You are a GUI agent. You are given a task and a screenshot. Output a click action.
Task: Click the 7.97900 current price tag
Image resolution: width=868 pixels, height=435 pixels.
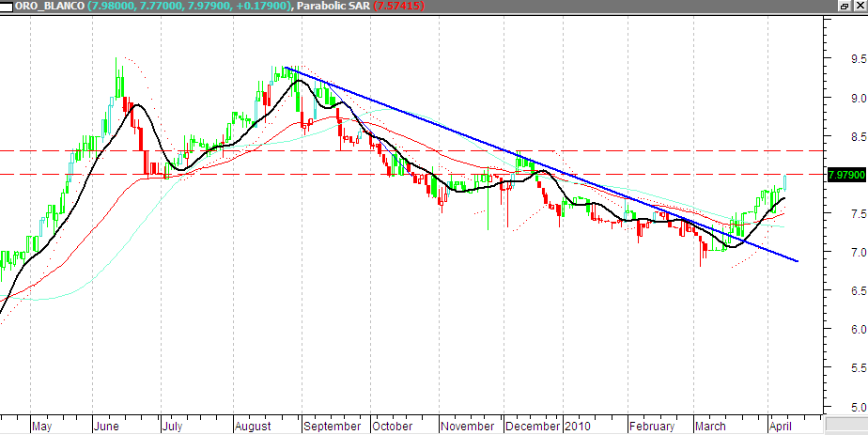(x=845, y=175)
